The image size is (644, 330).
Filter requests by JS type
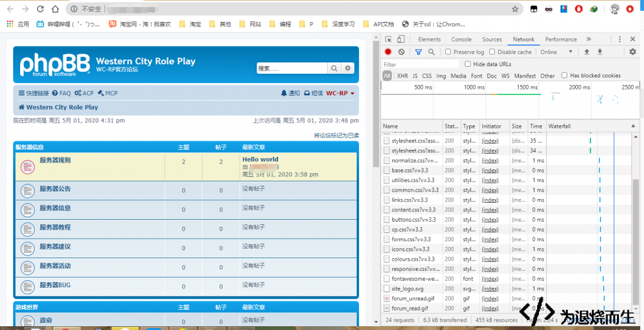(x=415, y=76)
